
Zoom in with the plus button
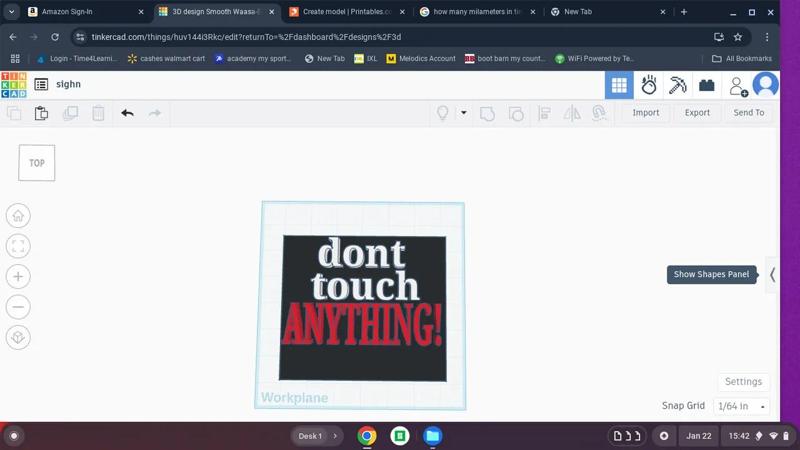(x=18, y=277)
